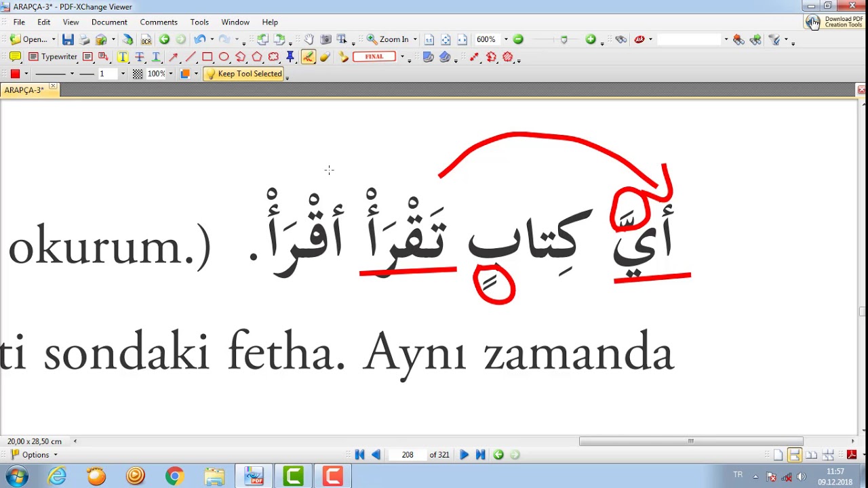Expand the Options menu in status bar
The image size is (868, 488).
34,455
